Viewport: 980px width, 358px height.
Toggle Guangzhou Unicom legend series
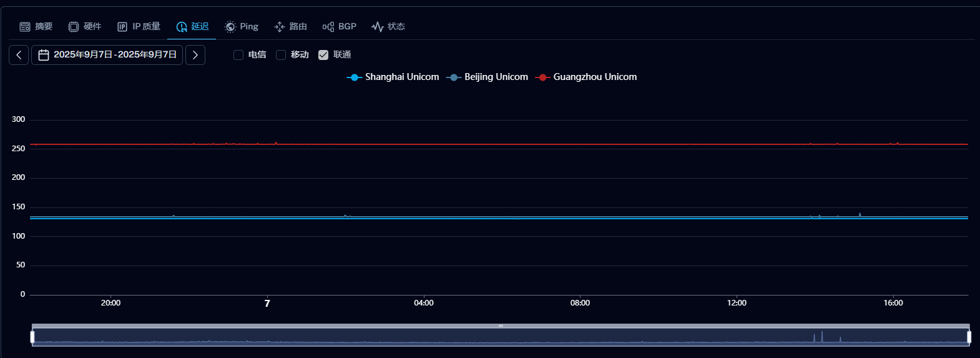click(587, 77)
